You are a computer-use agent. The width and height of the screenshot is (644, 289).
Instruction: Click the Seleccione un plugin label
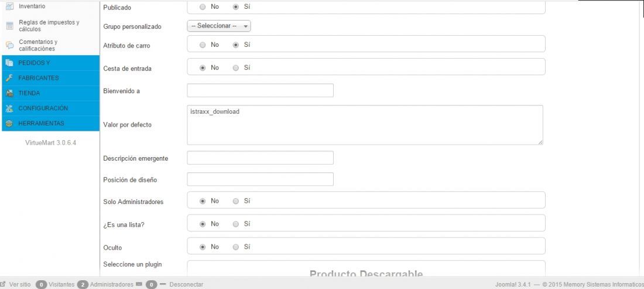pos(132,264)
